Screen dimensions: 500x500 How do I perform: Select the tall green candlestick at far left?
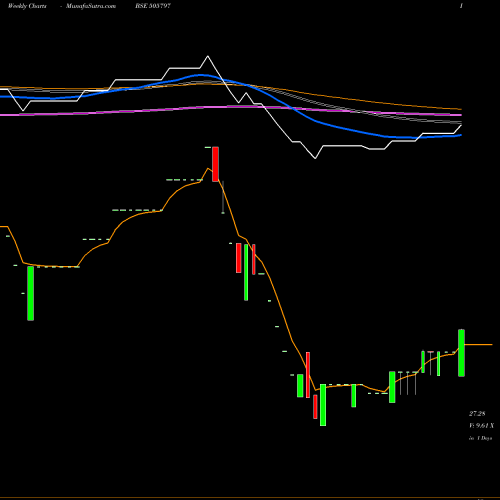coord(30,293)
